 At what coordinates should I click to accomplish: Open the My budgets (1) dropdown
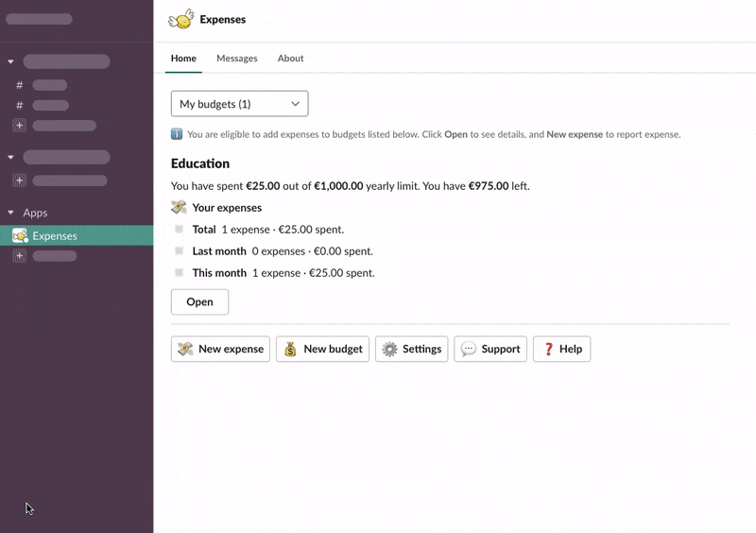[240, 104]
